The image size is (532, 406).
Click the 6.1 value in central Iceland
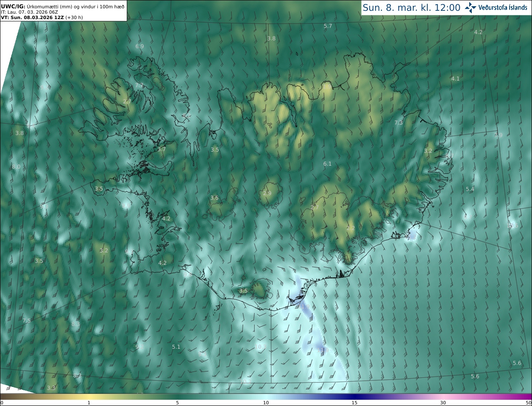[328, 164]
